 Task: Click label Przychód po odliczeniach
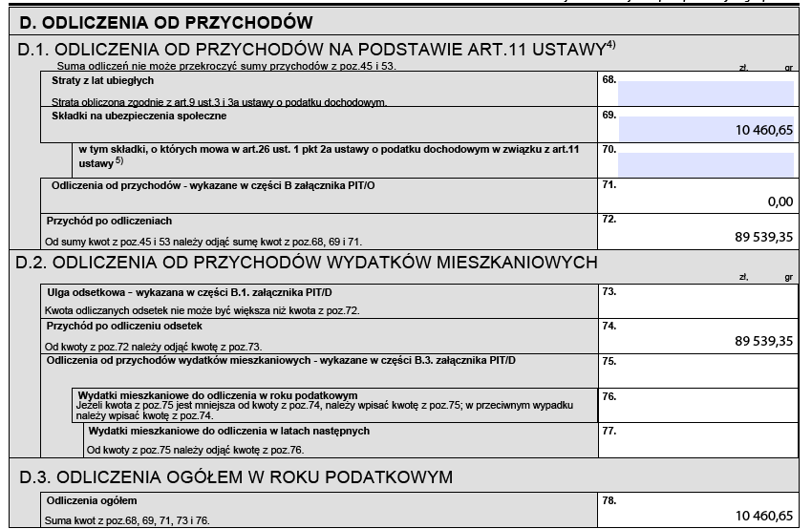tap(109, 221)
